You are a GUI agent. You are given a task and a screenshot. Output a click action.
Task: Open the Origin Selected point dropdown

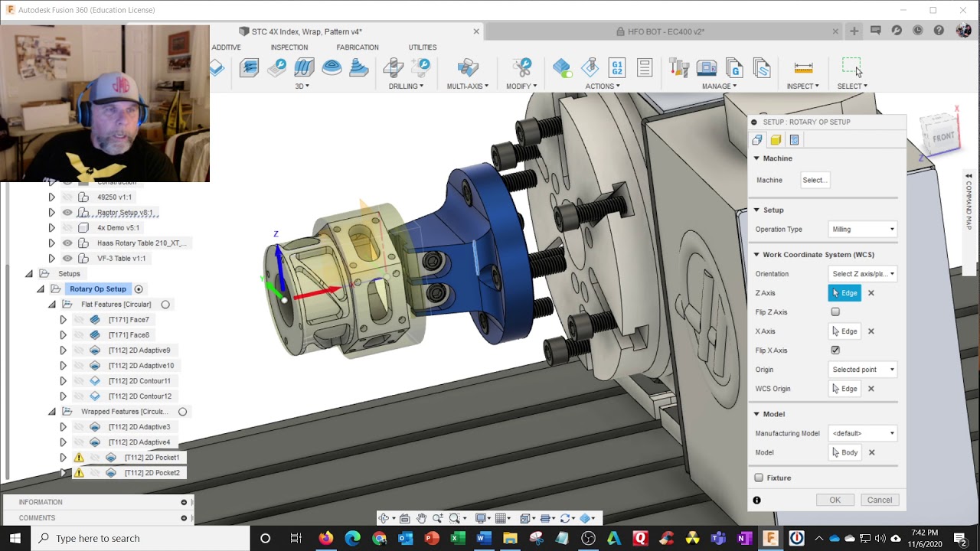(x=863, y=370)
